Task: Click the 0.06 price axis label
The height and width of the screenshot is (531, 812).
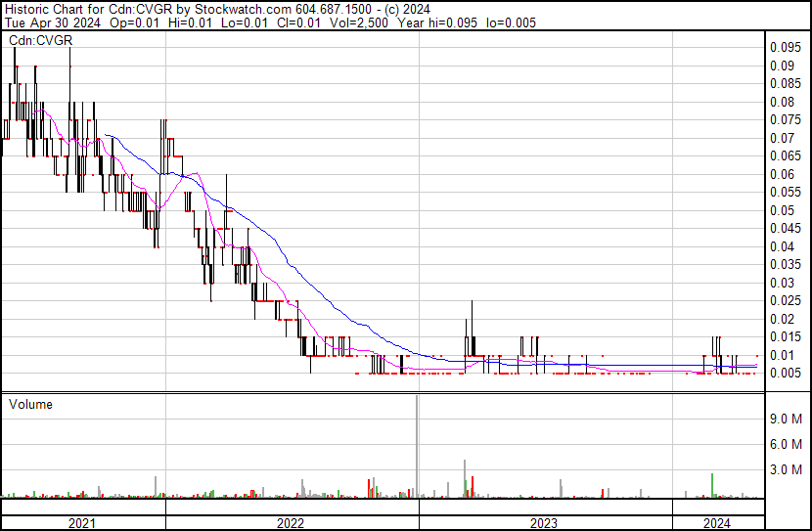Action: pos(782,174)
